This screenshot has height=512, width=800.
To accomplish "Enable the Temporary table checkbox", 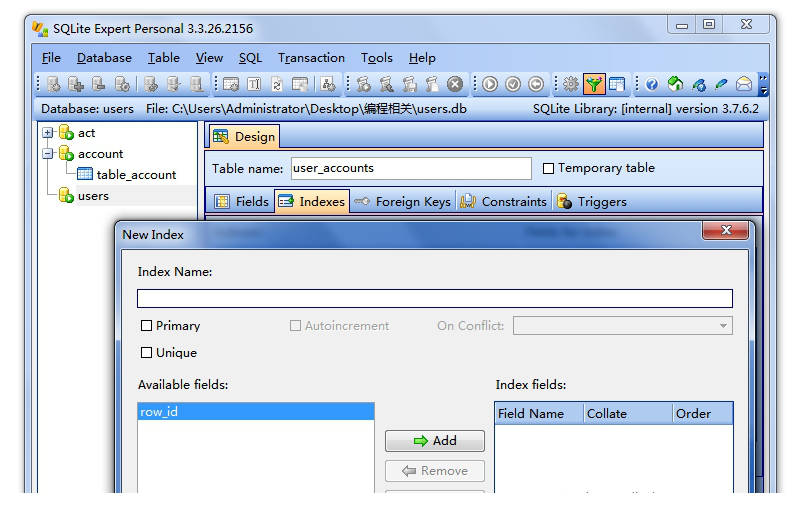I will coord(548,168).
